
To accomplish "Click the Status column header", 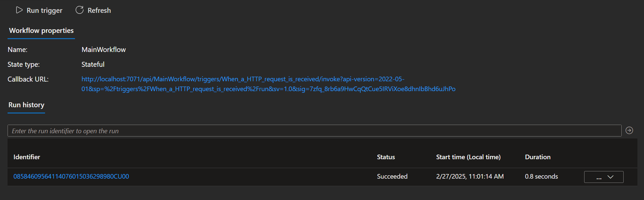I will point(386,157).
